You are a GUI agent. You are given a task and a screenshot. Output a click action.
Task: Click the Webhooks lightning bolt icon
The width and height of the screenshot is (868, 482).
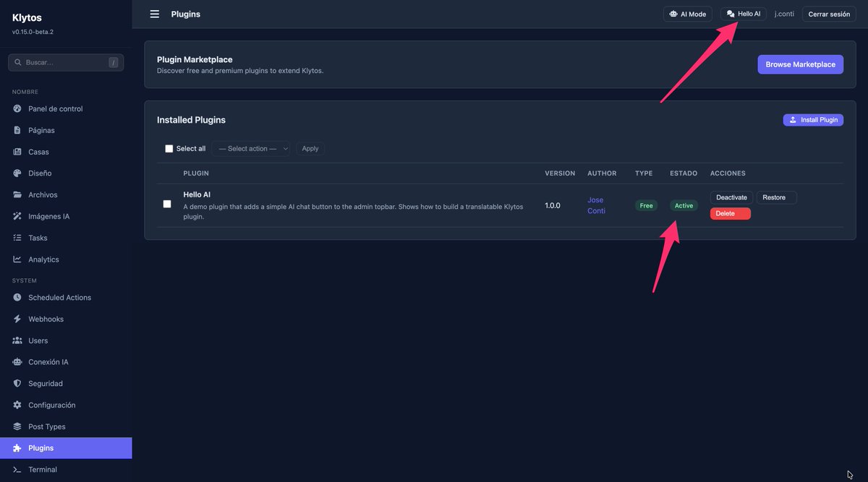[x=17, y=319]
